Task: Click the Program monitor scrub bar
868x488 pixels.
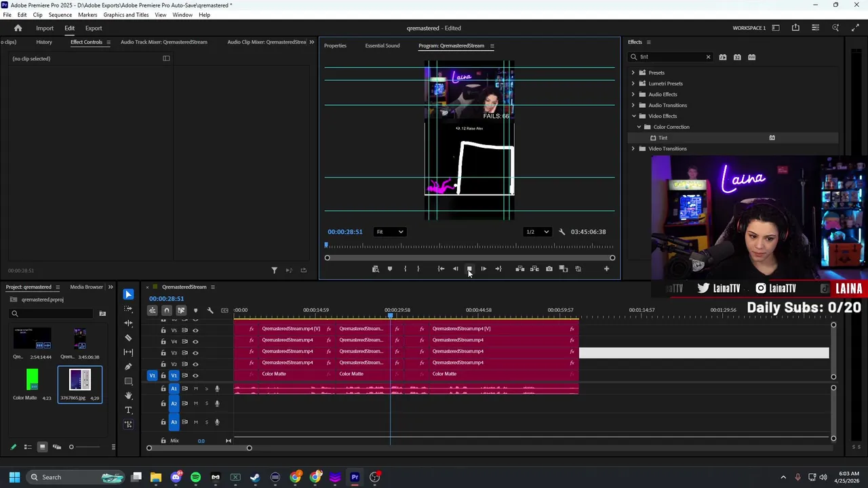Action: (469, 246)
